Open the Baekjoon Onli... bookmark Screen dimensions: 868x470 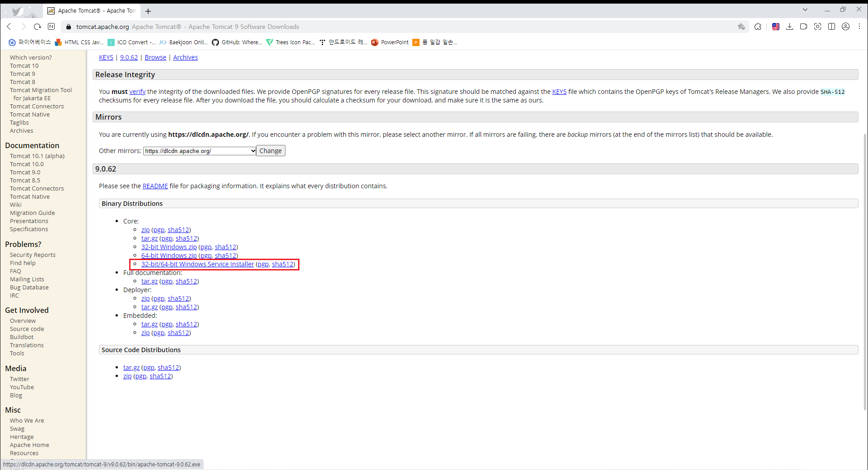(184, 42)
